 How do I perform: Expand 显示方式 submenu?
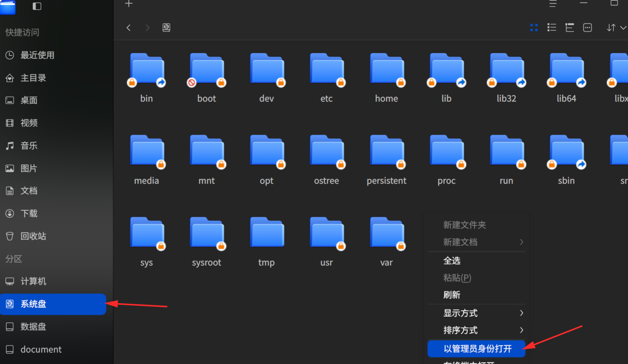[x=477, y=313]
